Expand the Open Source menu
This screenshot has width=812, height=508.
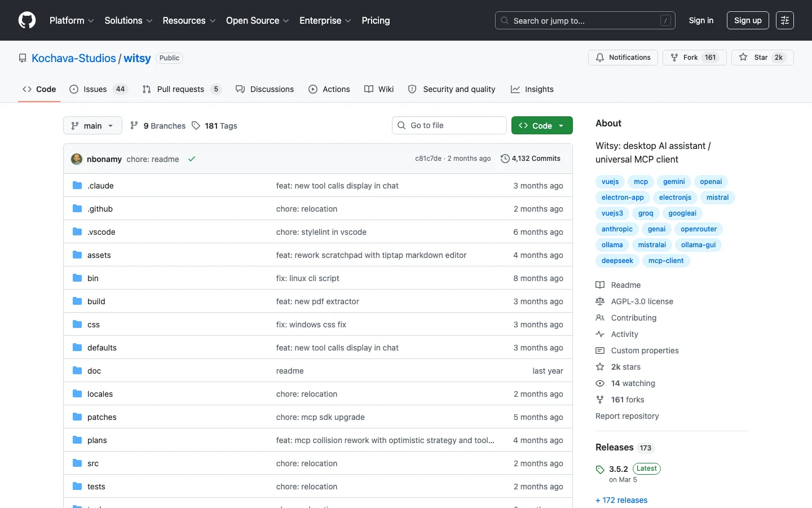point(258,20)
